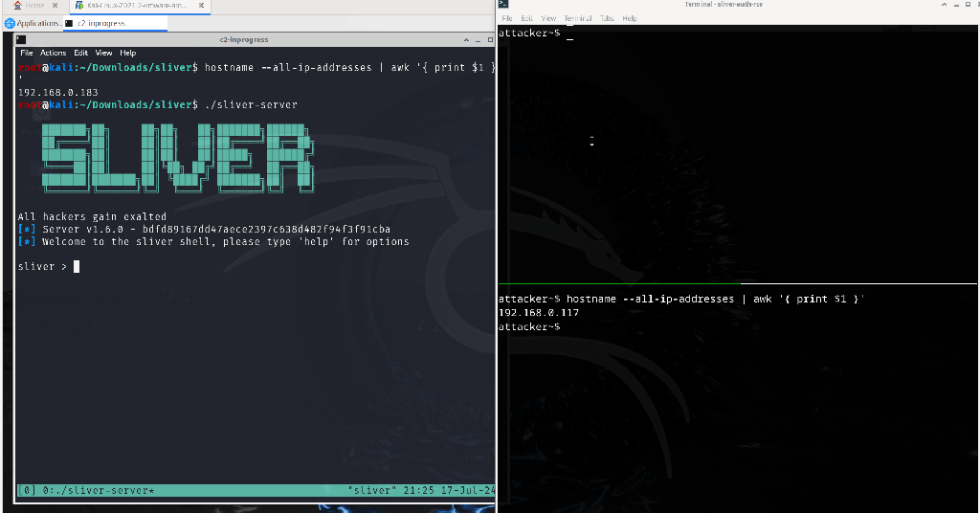This screenshot has height=513, width=980.
Task: Roll up the c2-inprogress window
Action: pyautogui.click(x=466, y=40)
